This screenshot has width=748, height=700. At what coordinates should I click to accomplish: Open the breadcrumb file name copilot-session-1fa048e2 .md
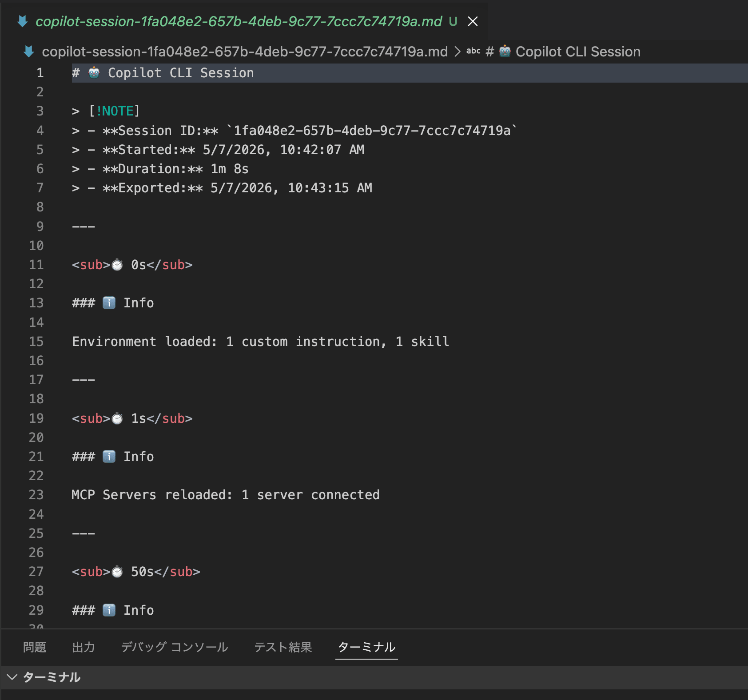(245, 52)
